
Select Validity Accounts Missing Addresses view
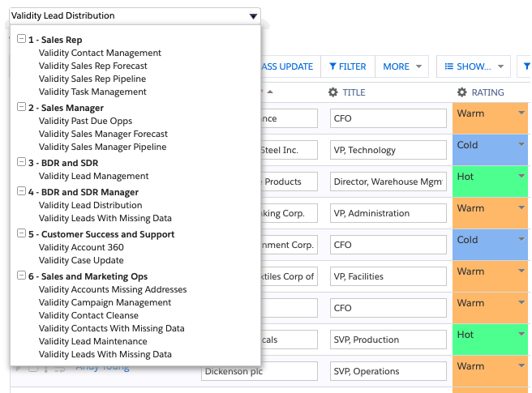[113, 289]
